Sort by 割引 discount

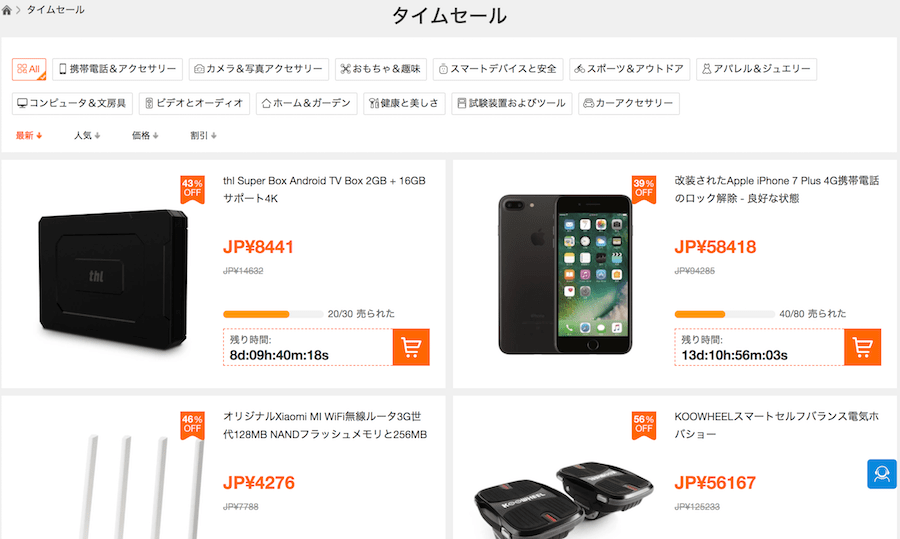point(203,135)
